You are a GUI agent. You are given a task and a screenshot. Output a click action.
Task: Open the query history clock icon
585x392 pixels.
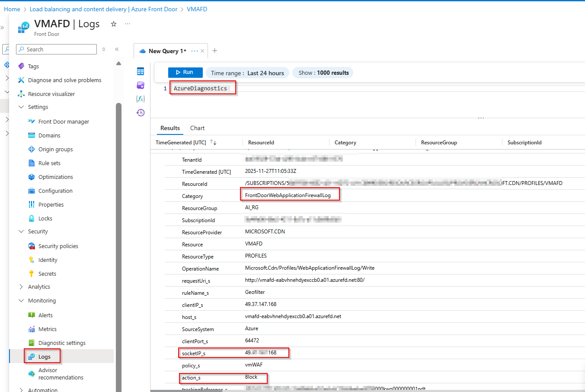[x=141, y=113]
